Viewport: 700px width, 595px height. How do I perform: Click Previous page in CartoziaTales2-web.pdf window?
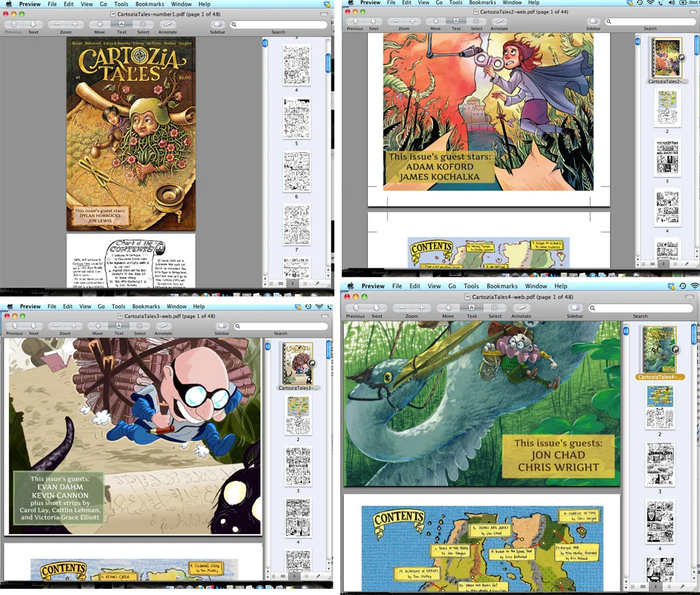pos(355,21)
